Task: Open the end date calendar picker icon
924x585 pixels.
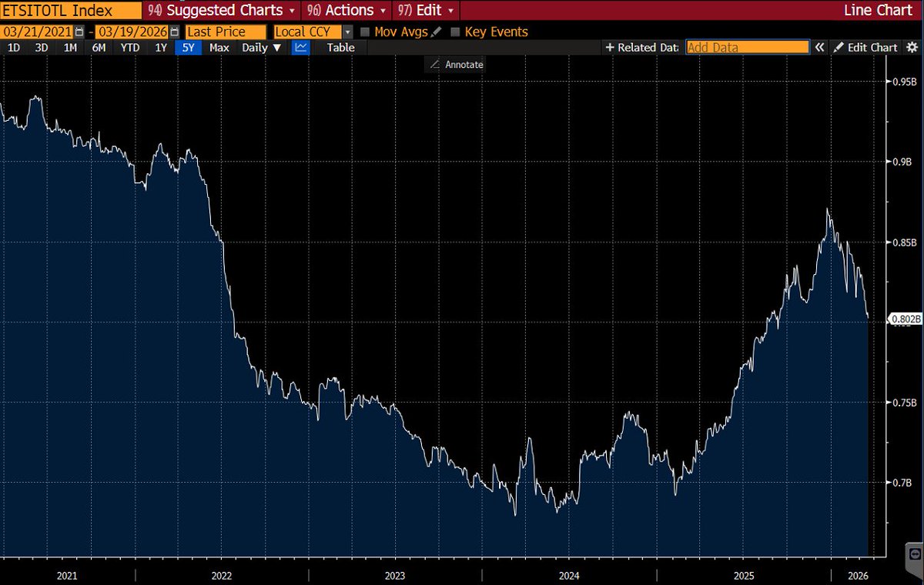Action: (173, 32)
